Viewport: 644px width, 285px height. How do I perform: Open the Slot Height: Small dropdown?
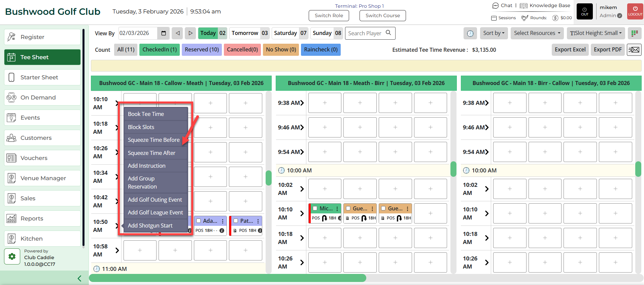tap(596, 33)
